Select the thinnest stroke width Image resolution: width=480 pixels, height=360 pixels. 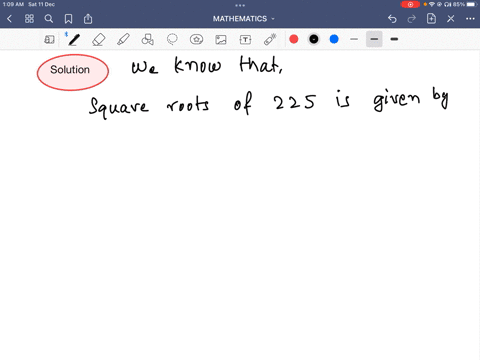(354, 39)
